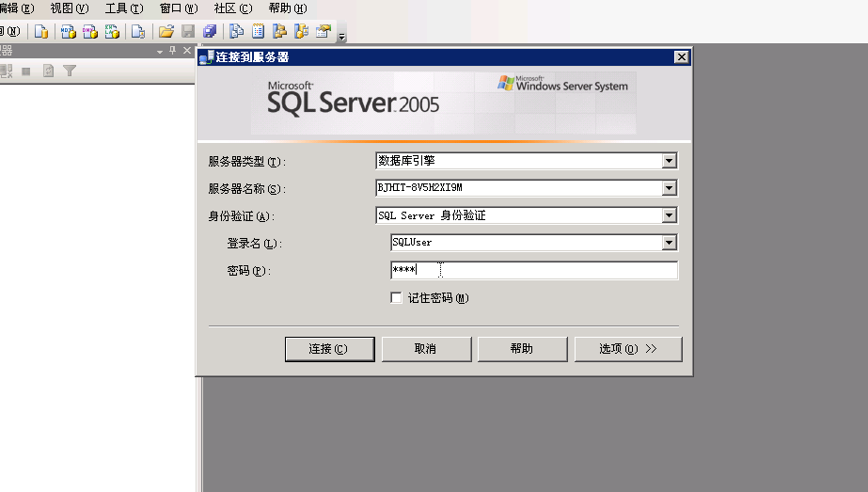The image size is (868, 492).
Task: Open the 社区(C) menu
Action: pos(233,8)
